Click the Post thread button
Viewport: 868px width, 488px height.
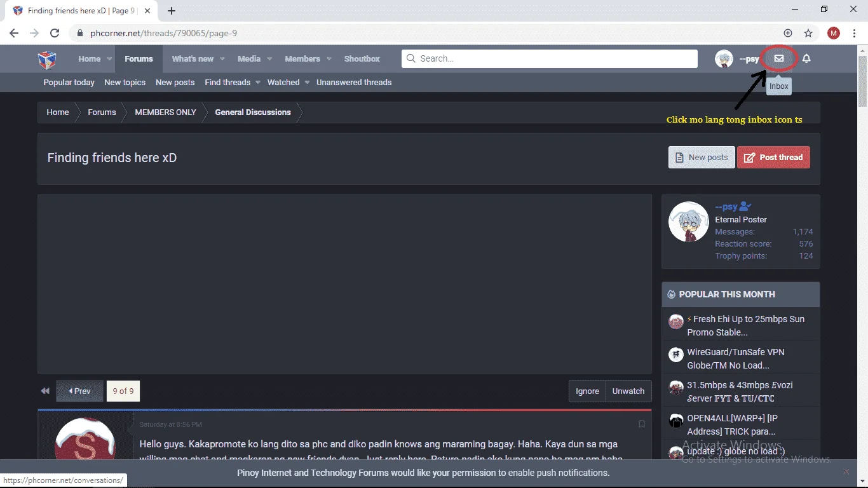pos(773,158)
